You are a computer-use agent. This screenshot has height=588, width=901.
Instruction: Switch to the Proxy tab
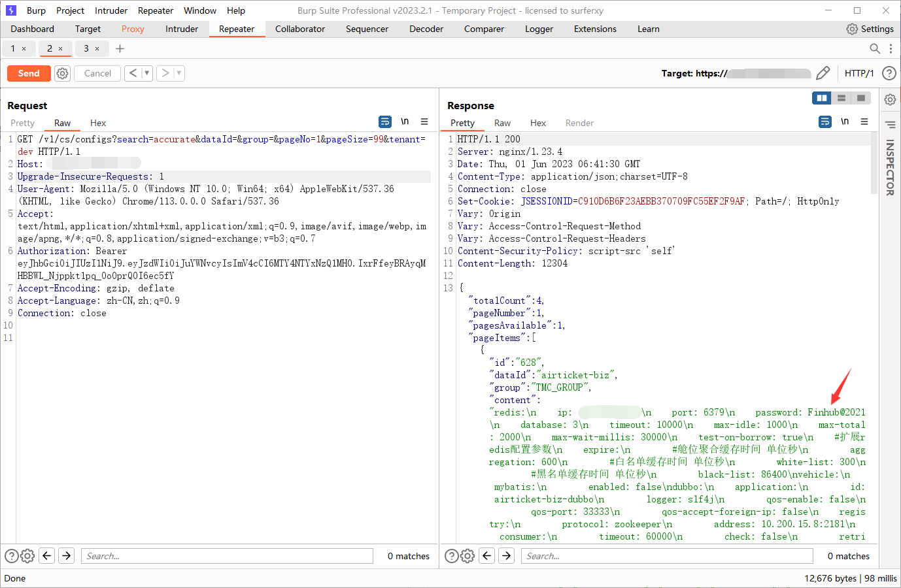coord(133,29)
